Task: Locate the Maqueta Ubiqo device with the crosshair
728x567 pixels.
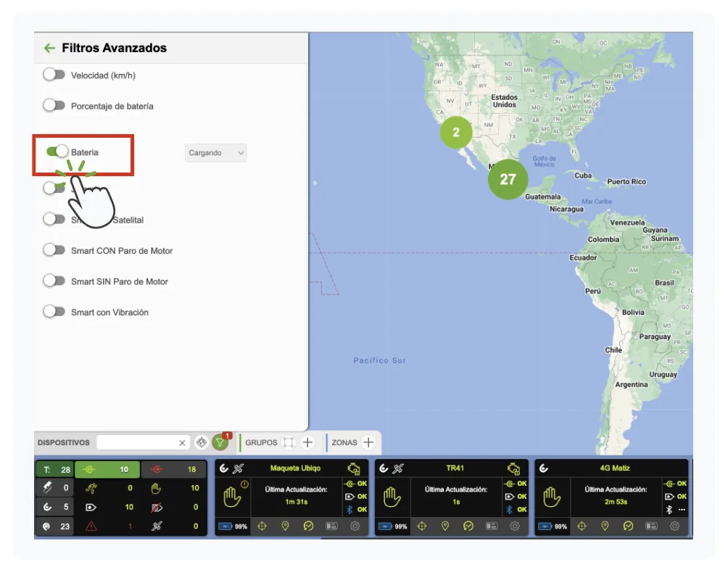Action: click(262, 526)
